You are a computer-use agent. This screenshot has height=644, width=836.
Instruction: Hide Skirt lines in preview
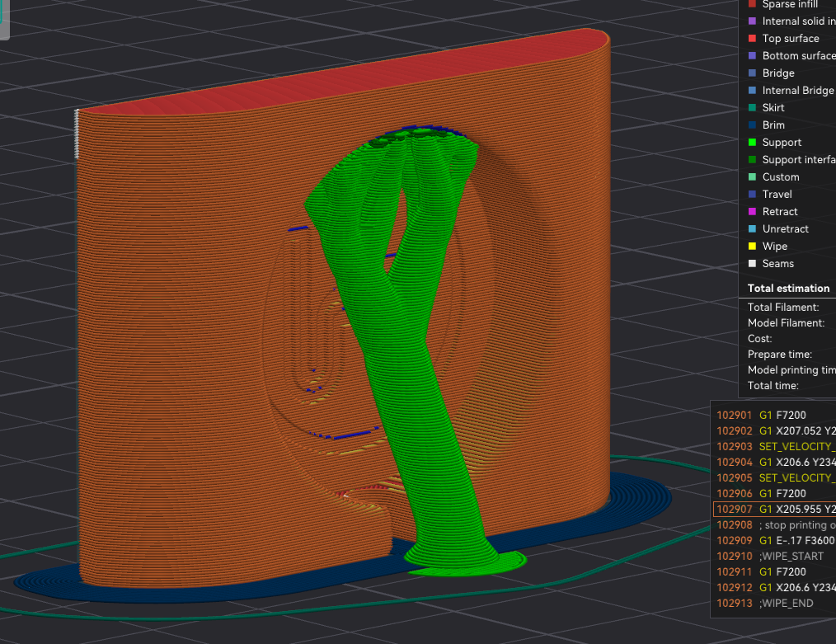(773, 108)
